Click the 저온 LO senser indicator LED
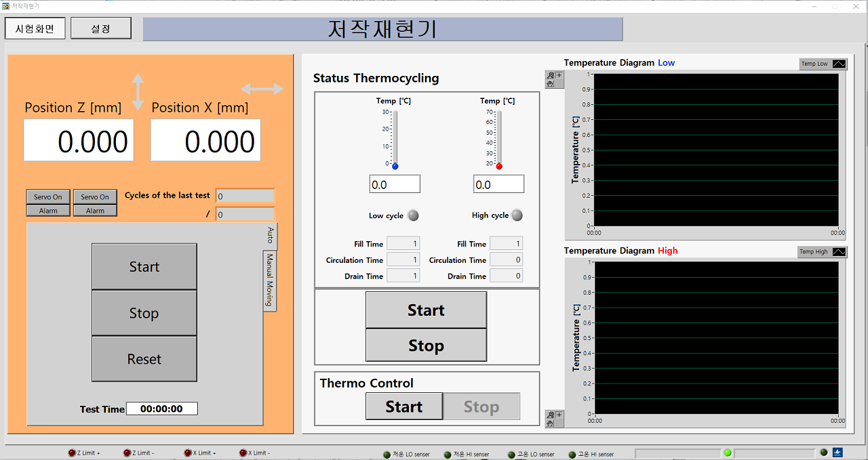 (x=387, y=455)
